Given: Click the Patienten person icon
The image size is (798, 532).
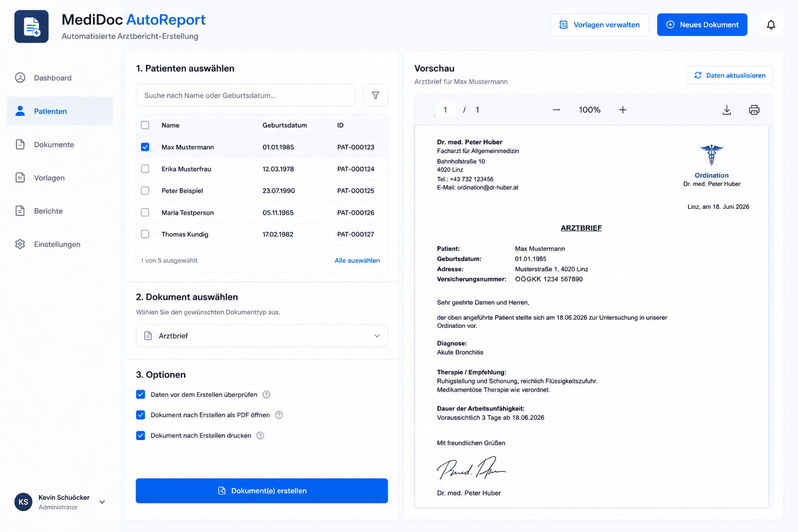Looking at the screenshot, I should 20,111.
